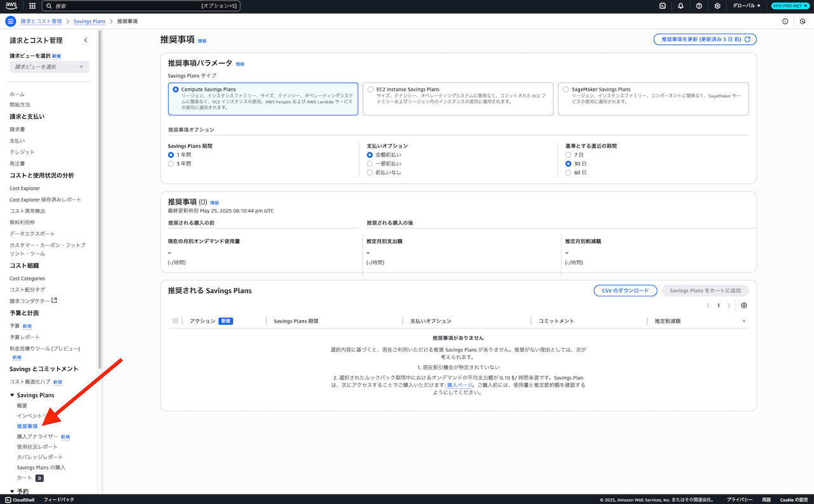The width and height of the screenshot is (814, 504).
Task: Follow the 購入ページ link
Action: point(460,385)
